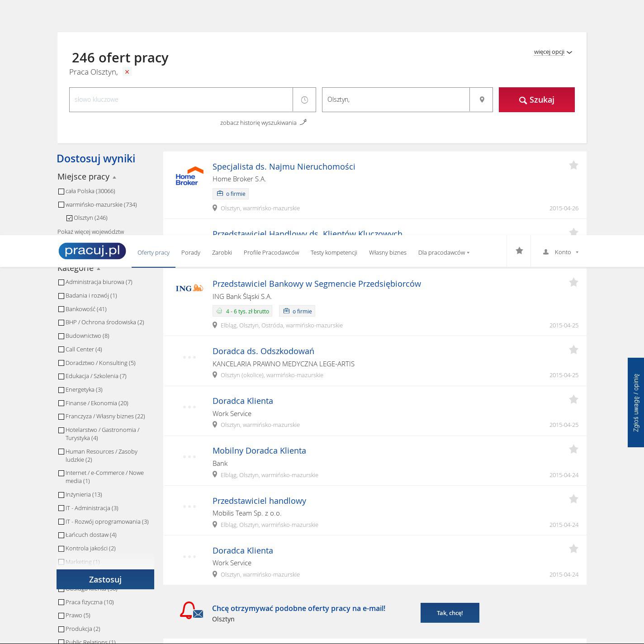This screenshot has height=644, width=644.
Task: Go to Profile Pracodawców in the navigation
Action: pos(271,252)
